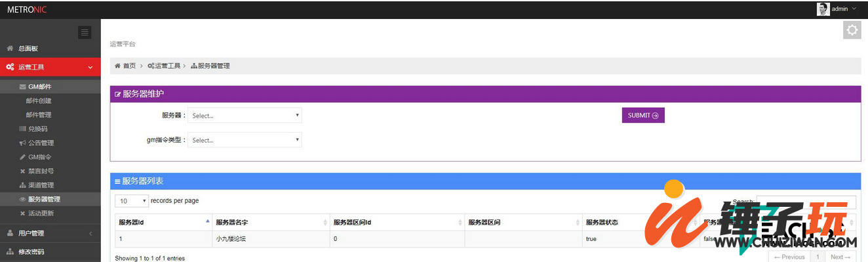Open the records per page dropdown
The height and width of the screenshot is (262, 868).
(132, 201)
